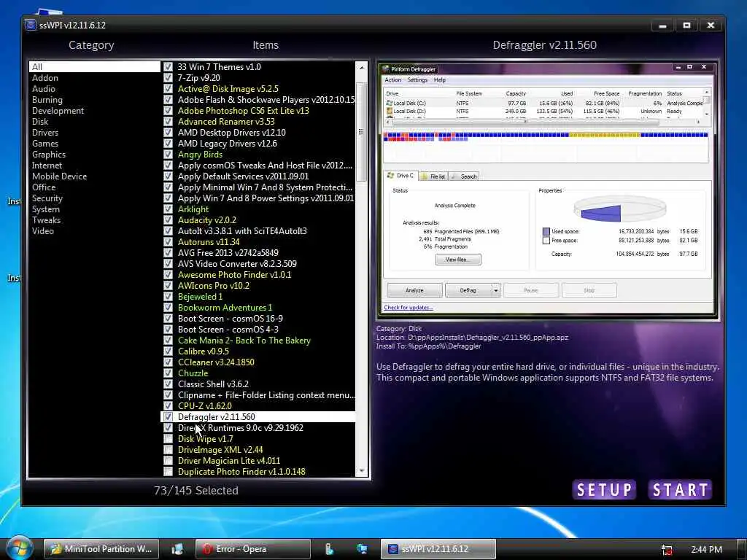Filter items by Disk category
The height and width of the screenshot is (560, 747).
[x=94, y=122]
